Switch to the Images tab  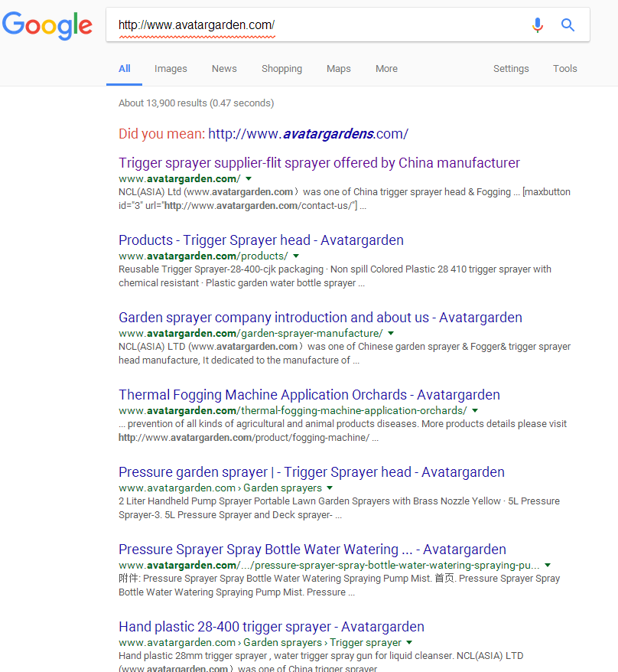tap(171, 69)
